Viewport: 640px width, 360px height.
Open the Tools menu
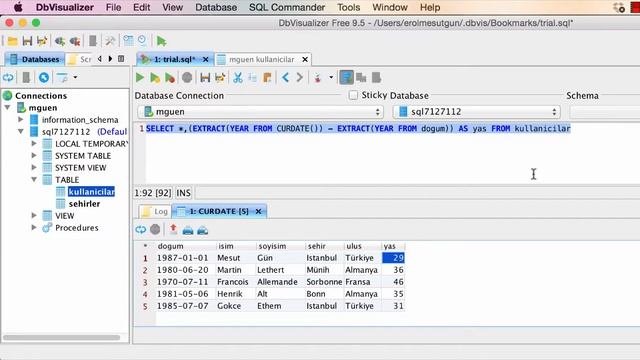pyautogui.click(x=349, y=7)
